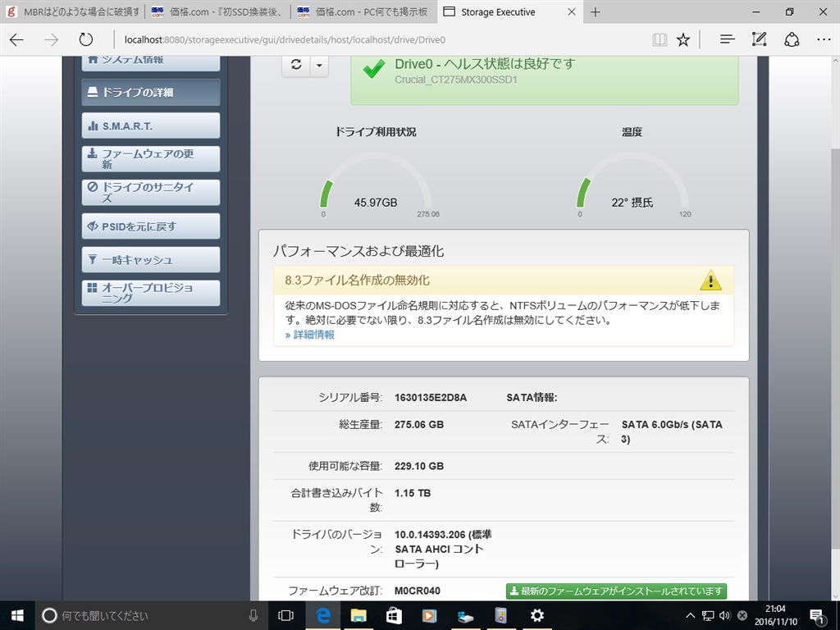Open the Windows Start menu
The image size is (840, 630).
pyautogui.click(x=17, y=615)
